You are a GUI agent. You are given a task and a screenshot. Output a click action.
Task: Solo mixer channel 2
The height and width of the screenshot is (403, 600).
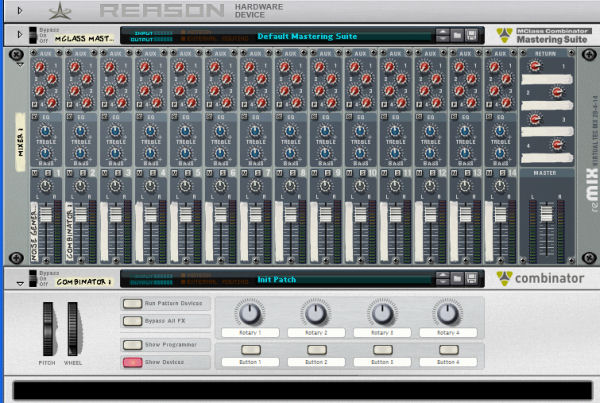pyautogui.click(x=83, y=173)
